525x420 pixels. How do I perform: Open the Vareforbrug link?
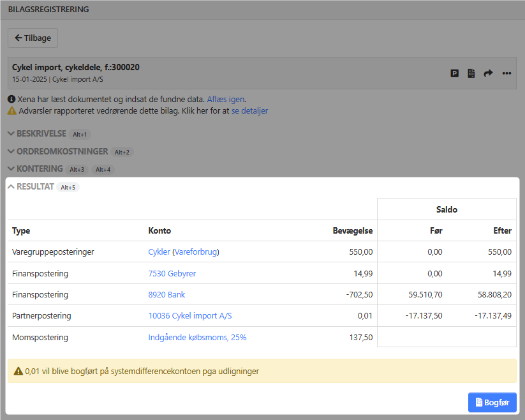point(196,252)
